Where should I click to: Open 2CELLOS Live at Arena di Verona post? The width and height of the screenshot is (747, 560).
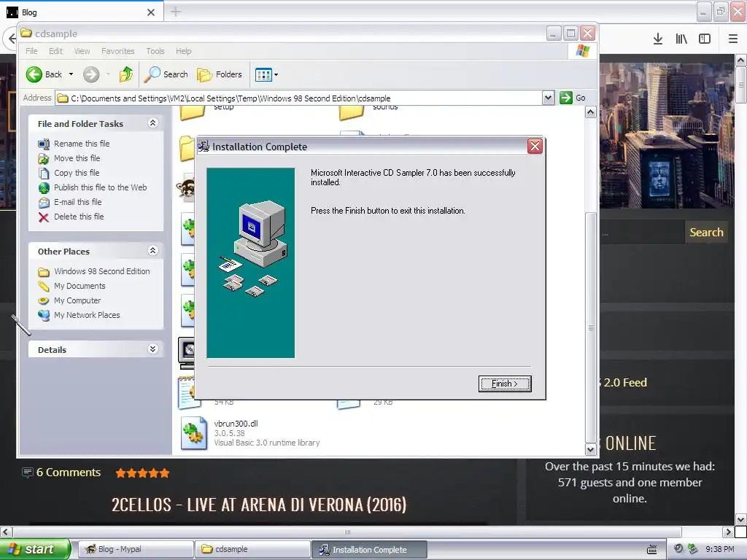click(x=259, y=505)
